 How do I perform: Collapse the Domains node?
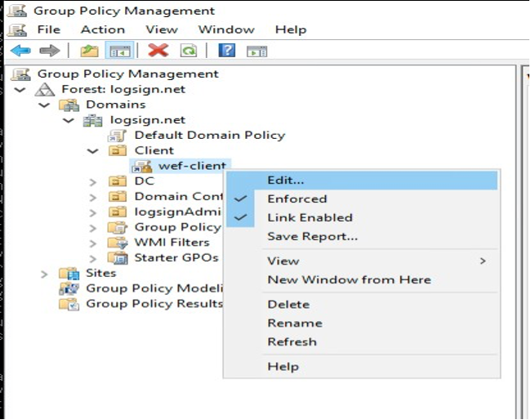tap(44, 105)
